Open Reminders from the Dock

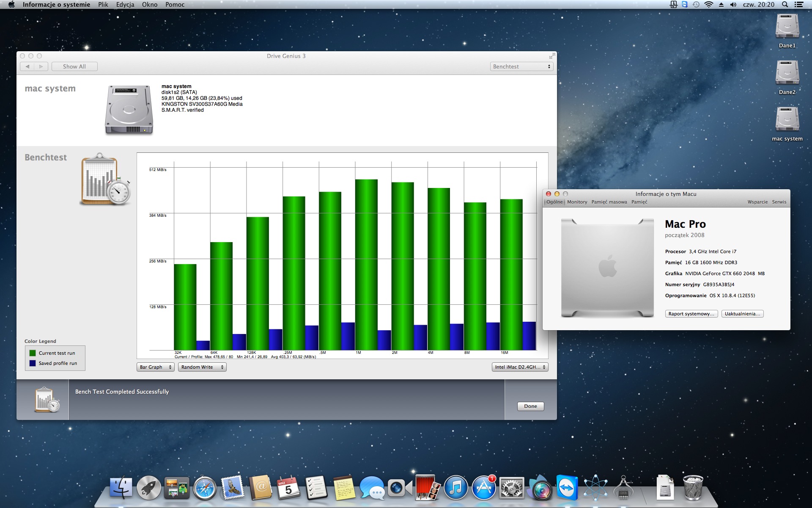[x=316, y=488]
